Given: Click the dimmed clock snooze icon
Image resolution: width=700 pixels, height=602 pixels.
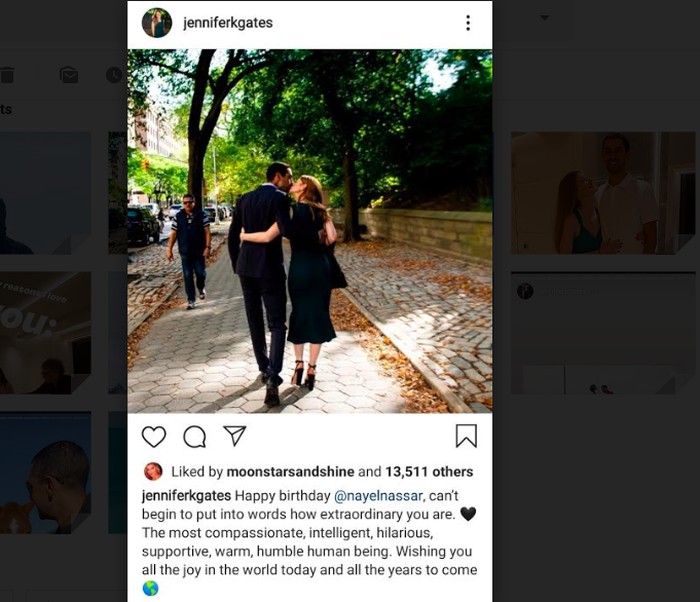Looking at the screenshot, I should (114, 75).
